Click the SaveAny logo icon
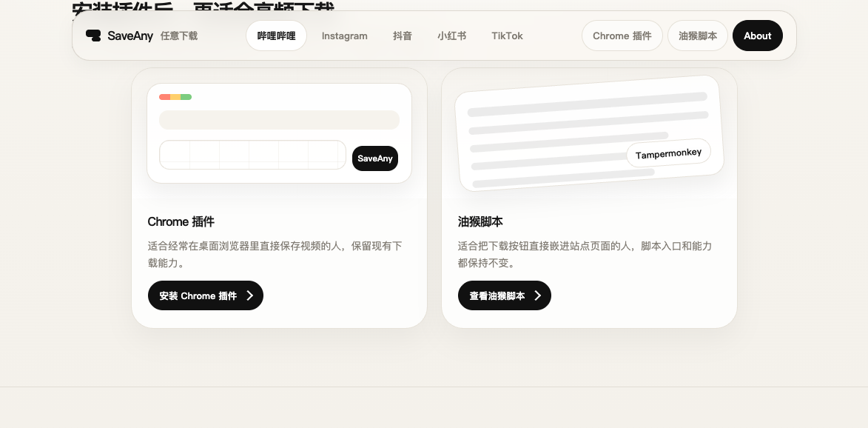 click(x=92, y=35)
